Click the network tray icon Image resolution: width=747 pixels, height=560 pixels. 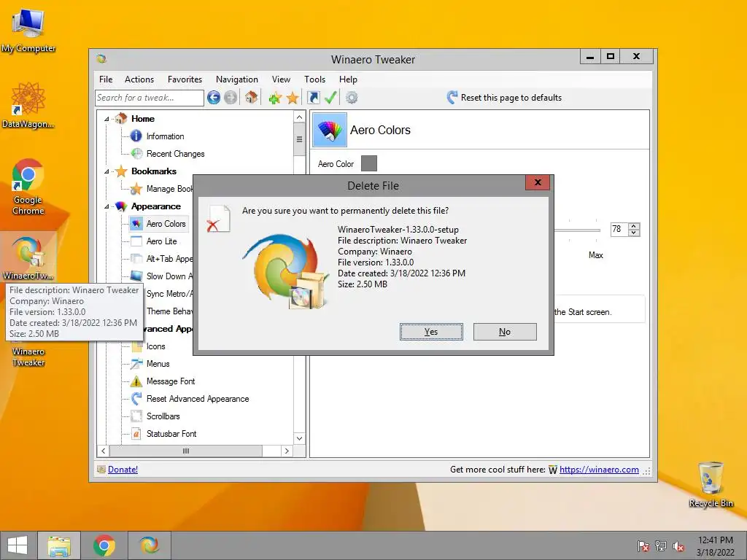(x=661, y=547)
